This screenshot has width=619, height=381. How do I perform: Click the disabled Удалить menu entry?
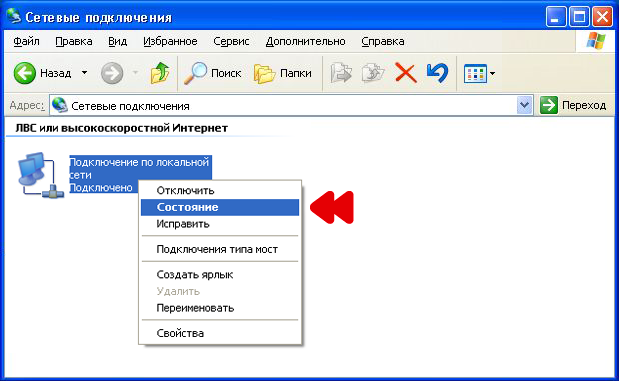(220, 291)
